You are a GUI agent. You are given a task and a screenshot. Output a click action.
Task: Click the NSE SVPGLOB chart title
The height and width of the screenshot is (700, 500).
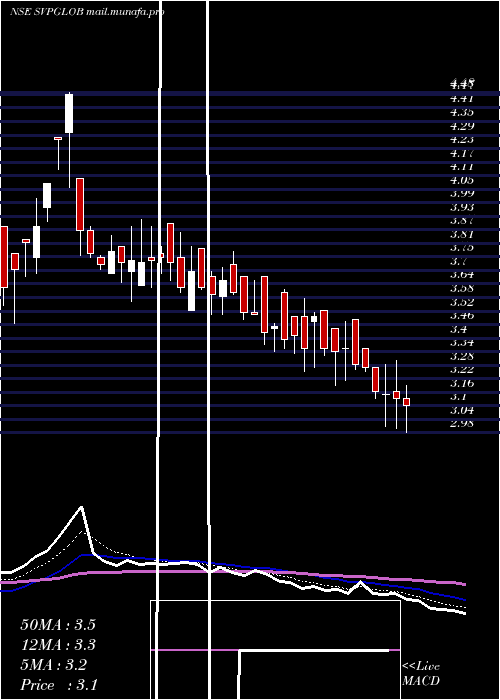88,12
